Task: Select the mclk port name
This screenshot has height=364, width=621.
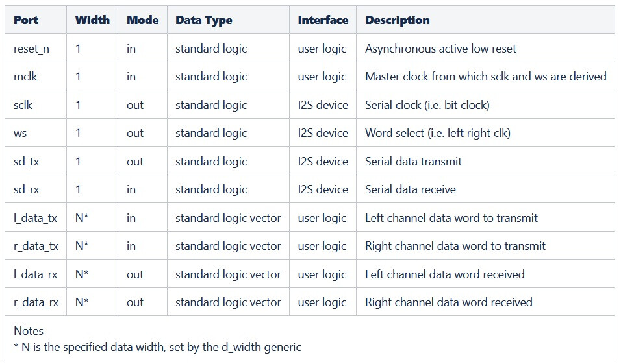Action: (25, 77)
